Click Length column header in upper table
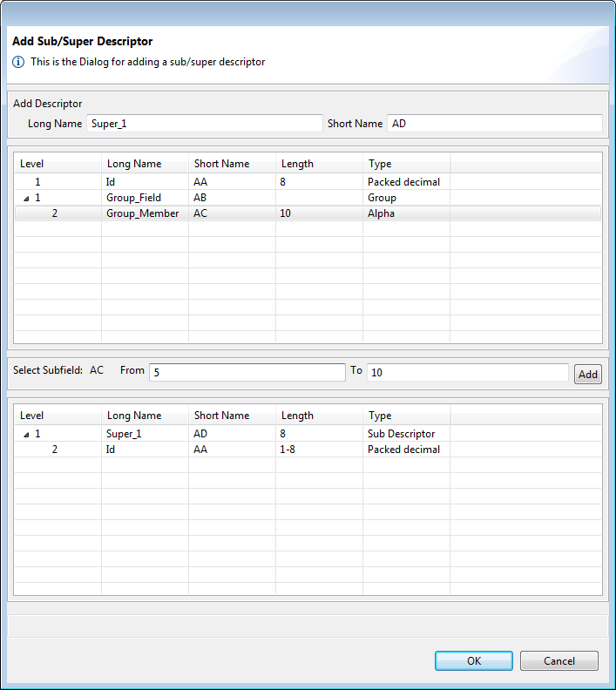616x690 pixels. [320, 164]
